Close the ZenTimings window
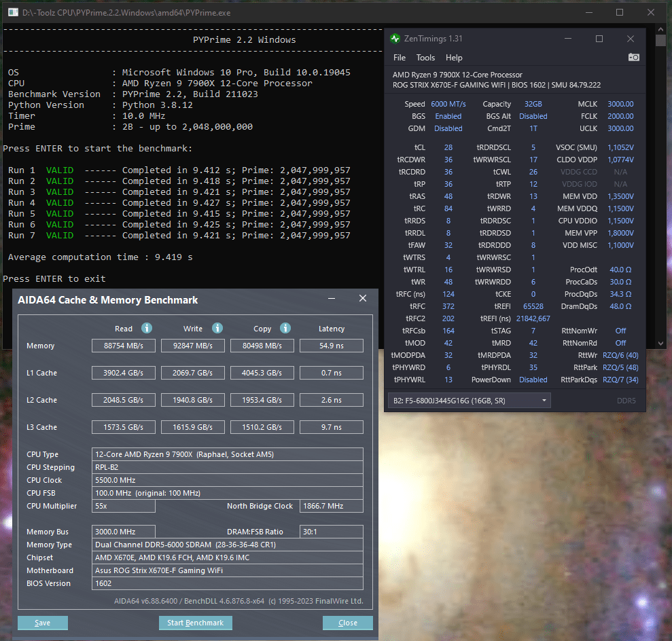 631,39
